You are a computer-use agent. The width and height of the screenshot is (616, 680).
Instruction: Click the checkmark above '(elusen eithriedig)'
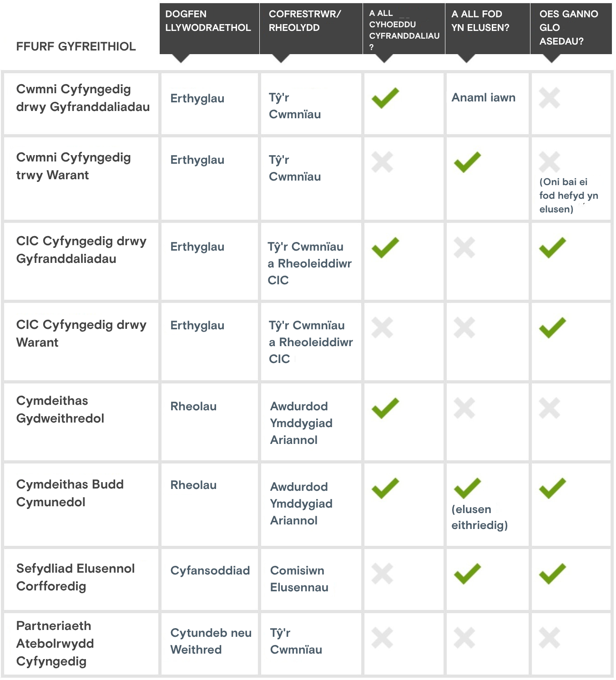click(x=467, y=488)
